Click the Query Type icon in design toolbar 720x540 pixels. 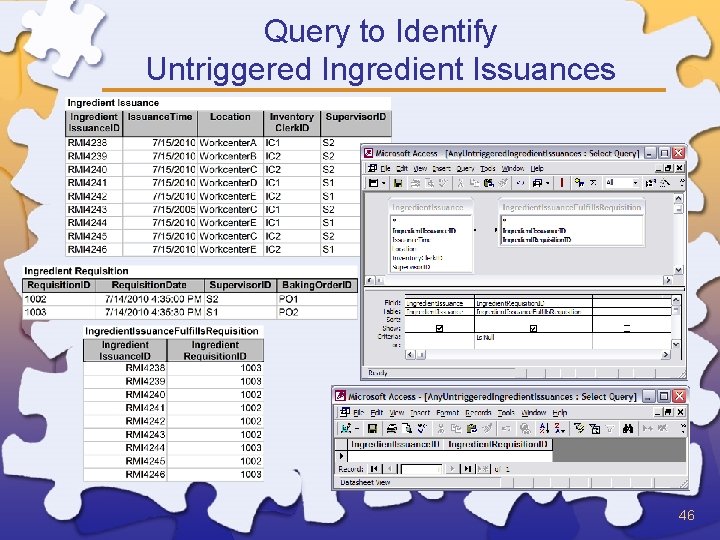pos(537,183)
